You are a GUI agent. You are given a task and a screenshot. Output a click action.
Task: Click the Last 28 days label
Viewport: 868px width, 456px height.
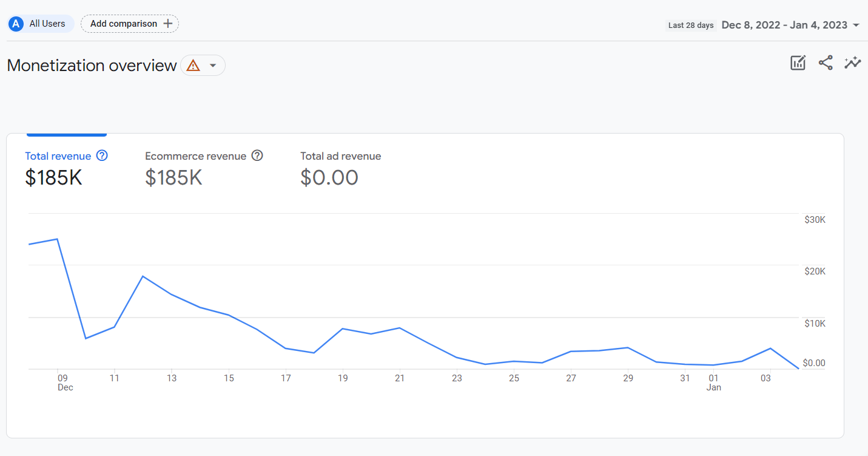pos(691,25)
